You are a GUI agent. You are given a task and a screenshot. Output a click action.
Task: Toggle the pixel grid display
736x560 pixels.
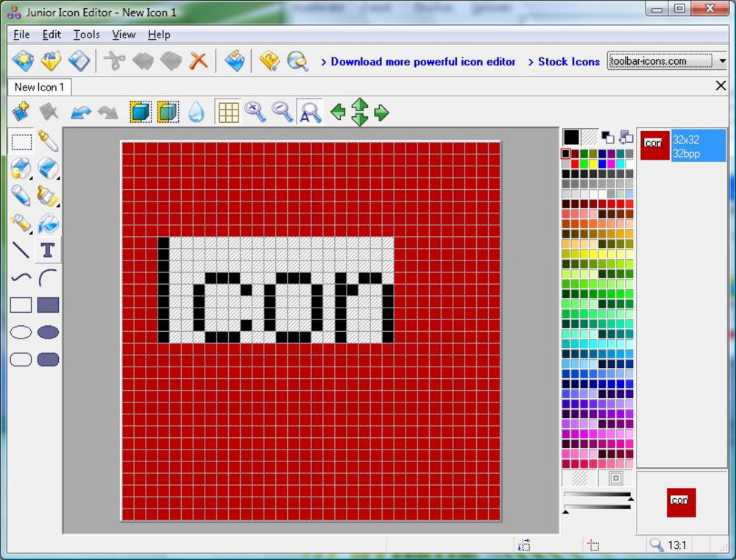pyautogui.click(x=228, y=112)
